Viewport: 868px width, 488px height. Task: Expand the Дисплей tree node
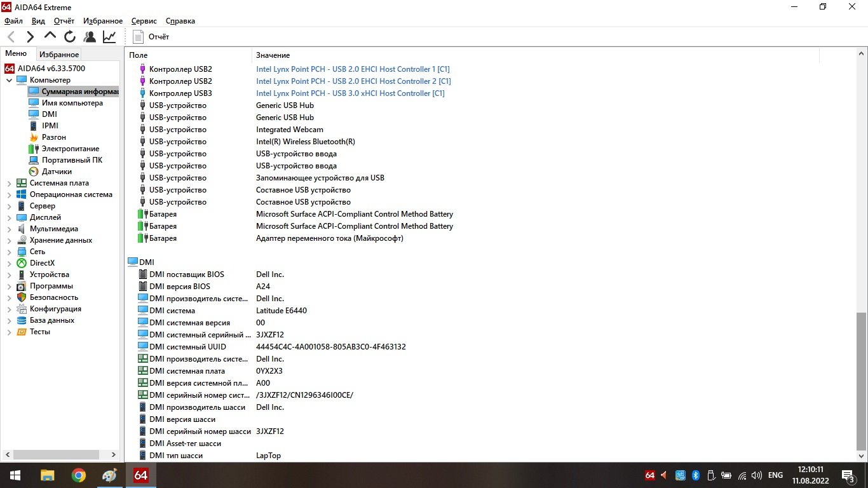(9, 217)
